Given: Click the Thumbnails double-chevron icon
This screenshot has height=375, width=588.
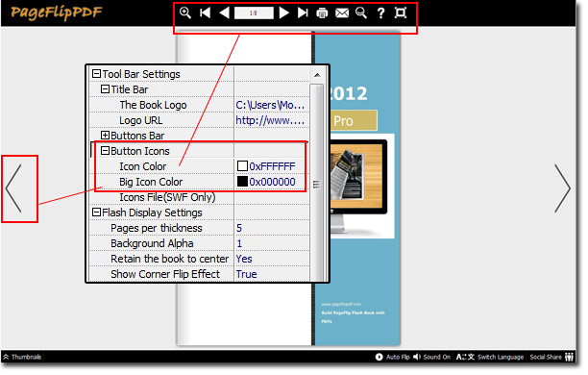Looking at the screenshot, I should tap(6, 358).
